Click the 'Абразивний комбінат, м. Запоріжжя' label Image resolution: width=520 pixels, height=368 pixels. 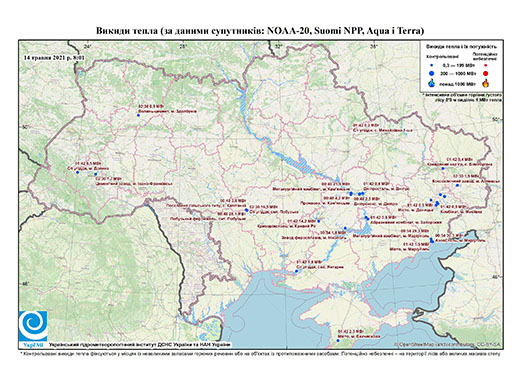click(x=406, y=222)
